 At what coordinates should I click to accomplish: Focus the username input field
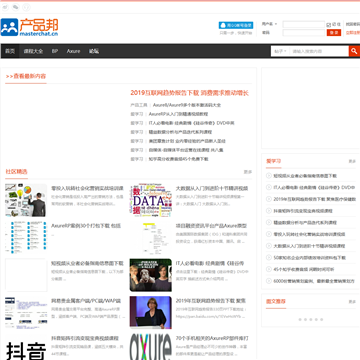click(x=303, y=24)
